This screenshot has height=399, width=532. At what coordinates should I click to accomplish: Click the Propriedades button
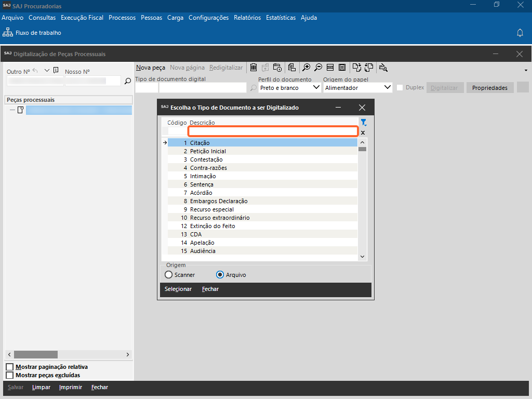click(x=490, y=88)
